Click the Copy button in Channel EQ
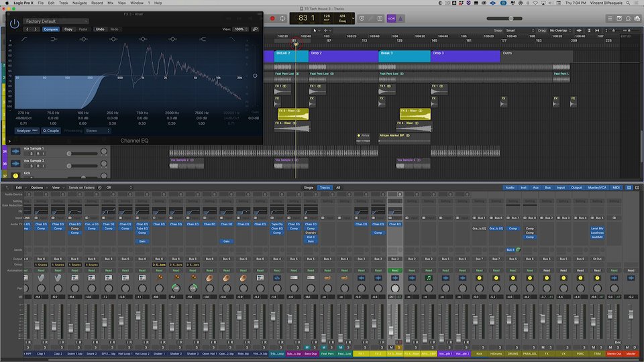 click(x=68, y=29)
